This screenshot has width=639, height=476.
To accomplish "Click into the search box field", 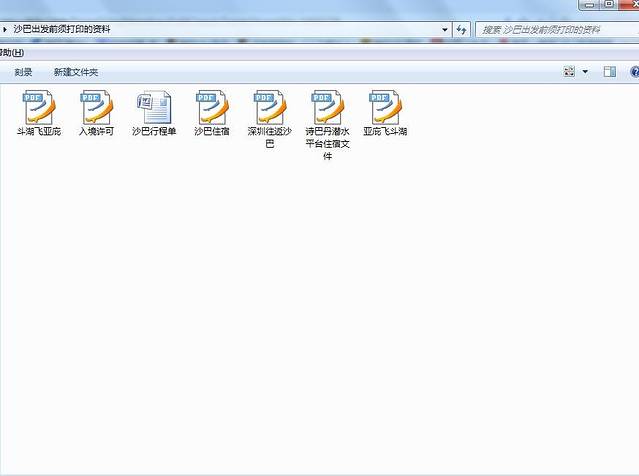I will pyautogui.click(x=555, y=30).
